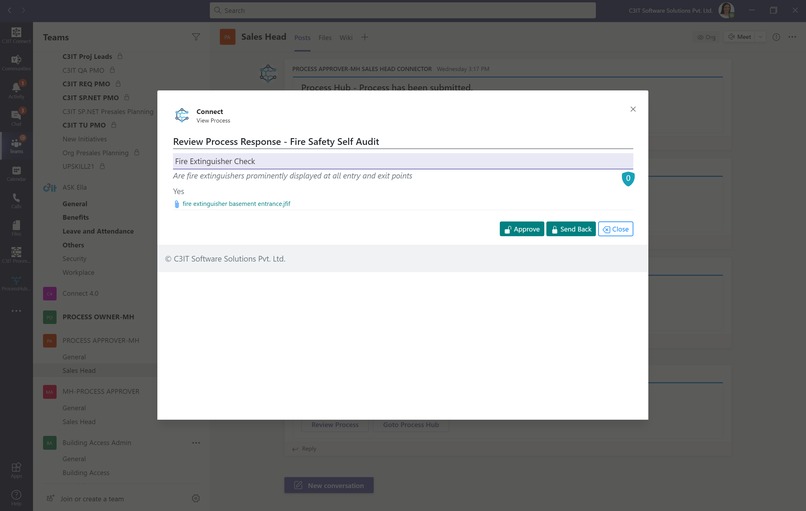
Task: Start a meeting with Meet button
Action: click(x=740, y=37)
